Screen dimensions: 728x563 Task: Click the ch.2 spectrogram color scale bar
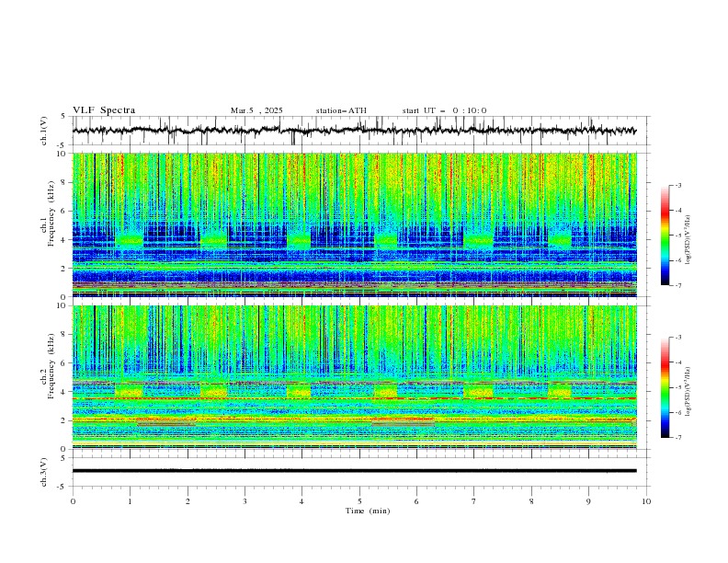(x=665, y=387)
